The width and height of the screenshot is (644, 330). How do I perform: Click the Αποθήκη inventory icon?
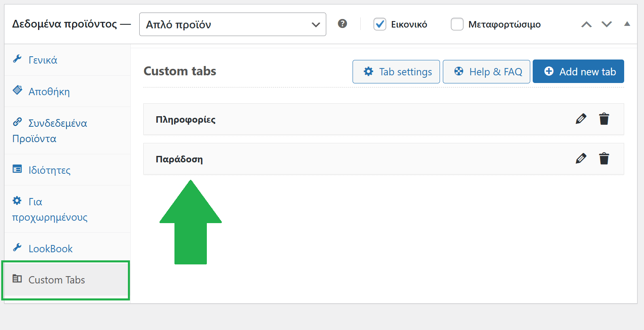tap(17, 90)
